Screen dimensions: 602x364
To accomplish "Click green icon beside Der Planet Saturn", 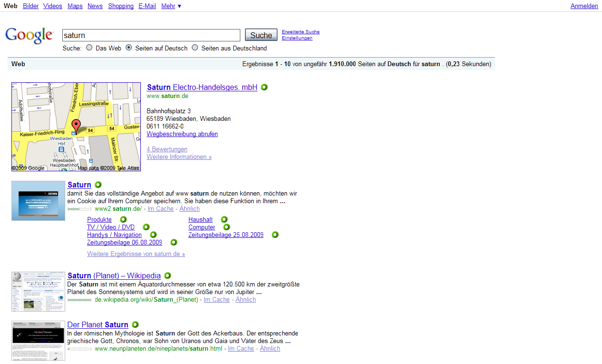I will point(135,325).
